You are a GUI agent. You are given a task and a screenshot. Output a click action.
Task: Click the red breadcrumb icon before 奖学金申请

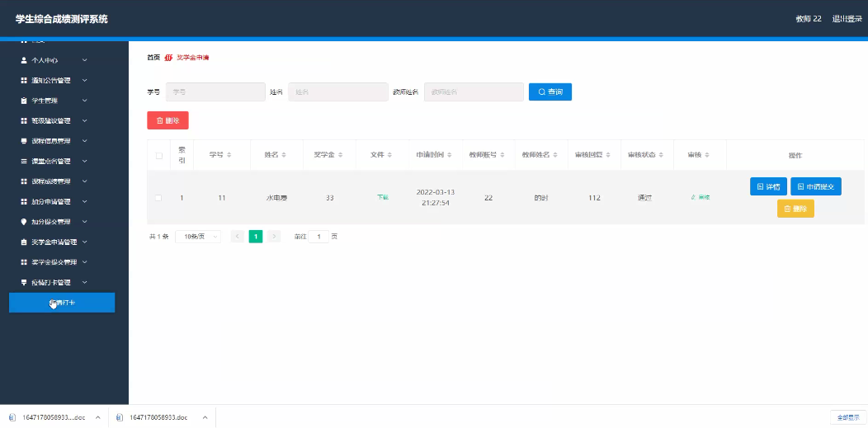169,58
